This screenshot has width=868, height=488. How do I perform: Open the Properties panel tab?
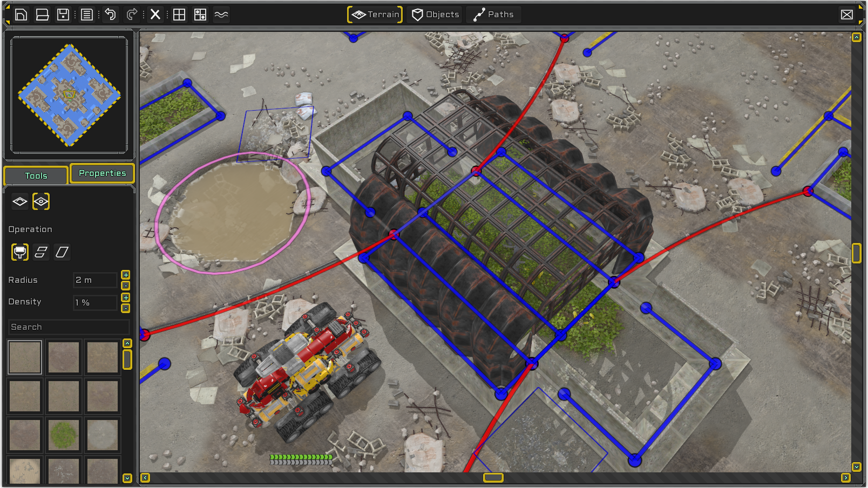click(102, 173)
